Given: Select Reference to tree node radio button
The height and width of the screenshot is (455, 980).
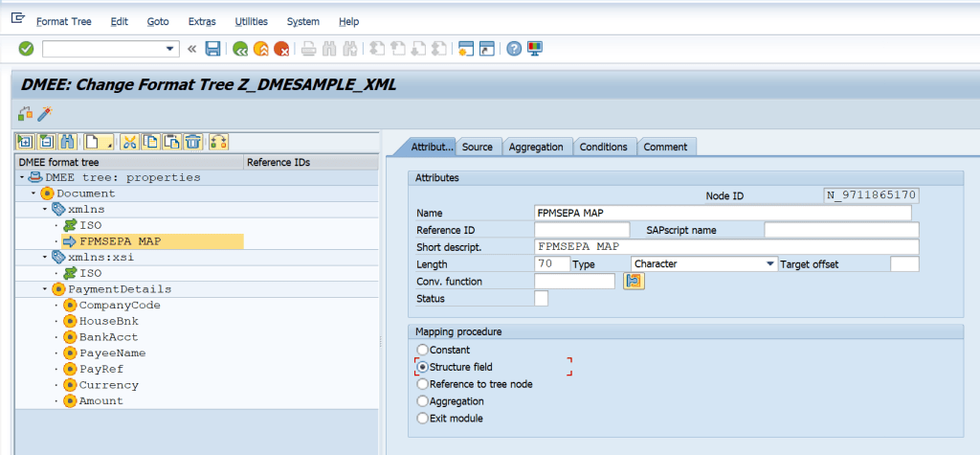Looking at the screenshot, I should coord(423,384).
